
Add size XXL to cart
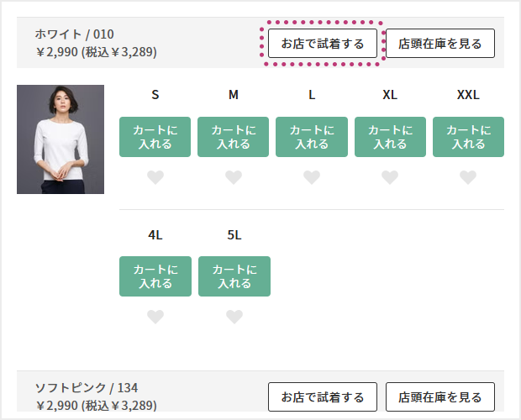(468, 137)
